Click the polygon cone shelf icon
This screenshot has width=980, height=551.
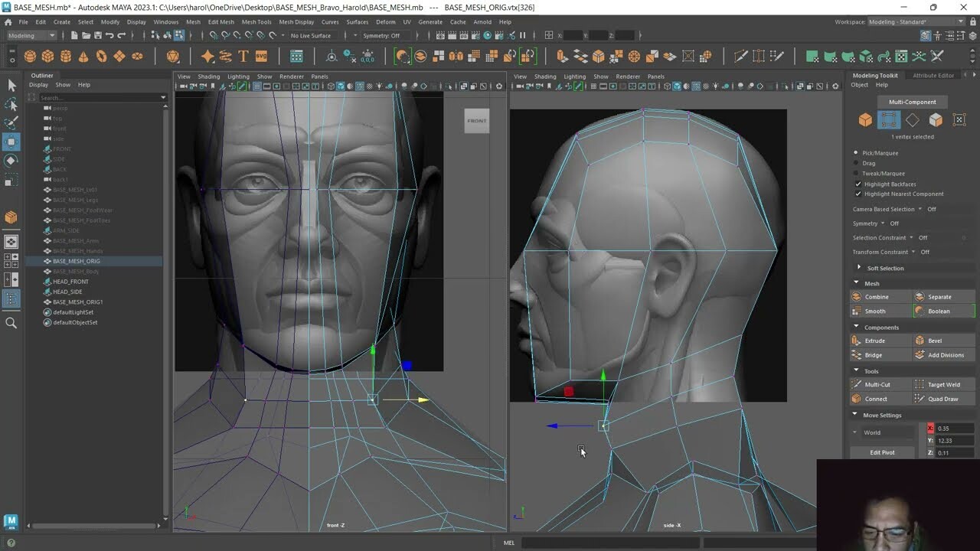tap(83, 57)
